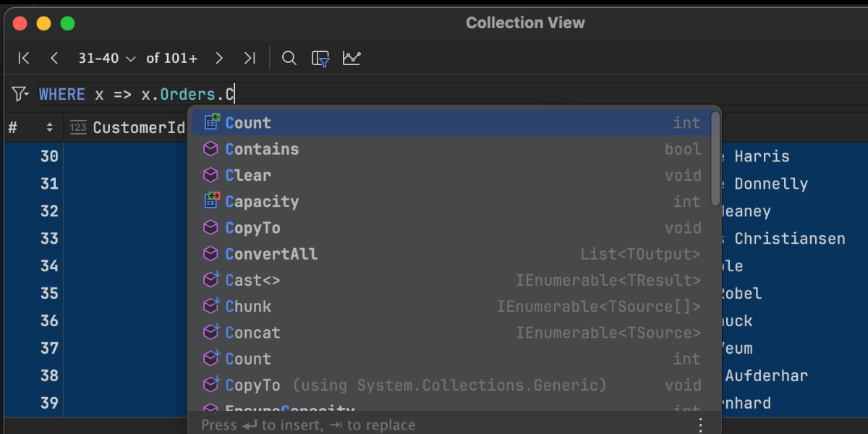868x434 pixels.
Task: Open completion popup more options menu
Action: point(699,425)
